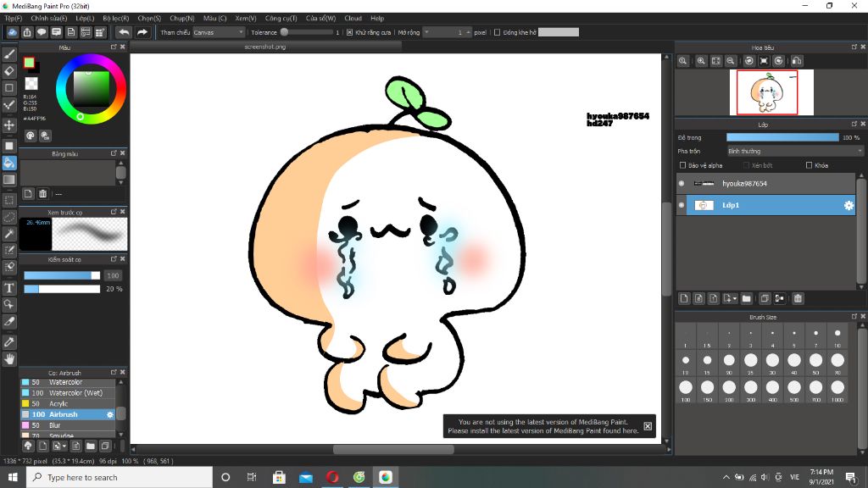This screenshot has width=868, height=488.
Task: Delete palette color with trash icon
Action: pos(42,194)
